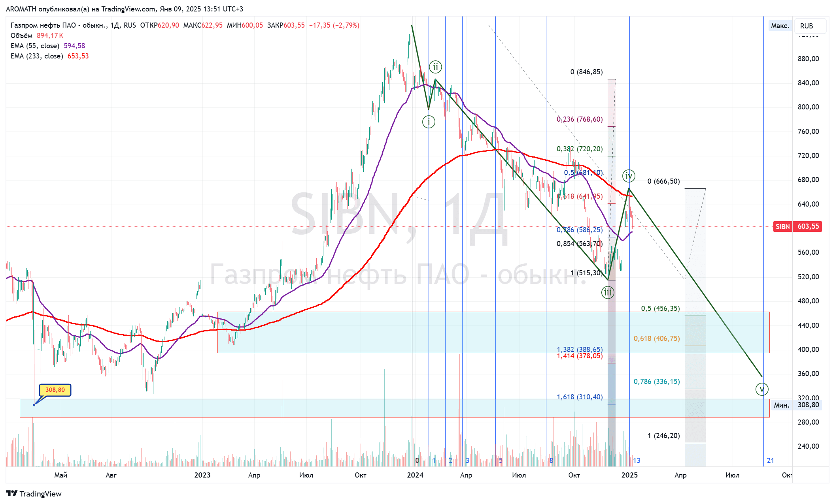Click the circled wave ii label
Image resolution: width=835 pixels, height=504 pixels.
[435, 67]
